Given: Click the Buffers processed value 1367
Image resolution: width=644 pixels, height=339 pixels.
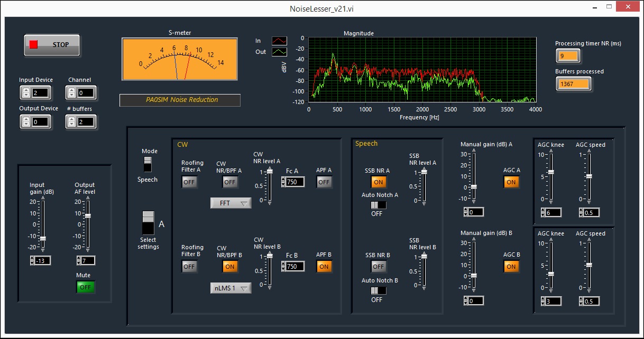Looking at the screenshot, I should [x=573, y=84].
